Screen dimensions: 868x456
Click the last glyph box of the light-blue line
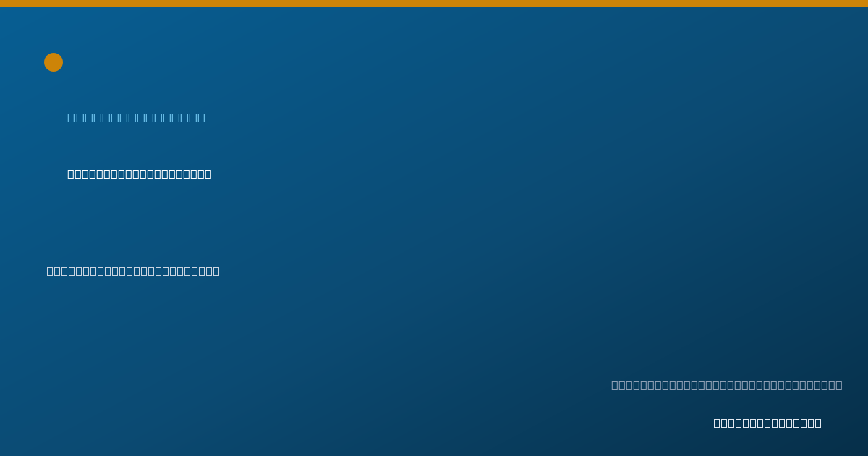pos(201,117)
